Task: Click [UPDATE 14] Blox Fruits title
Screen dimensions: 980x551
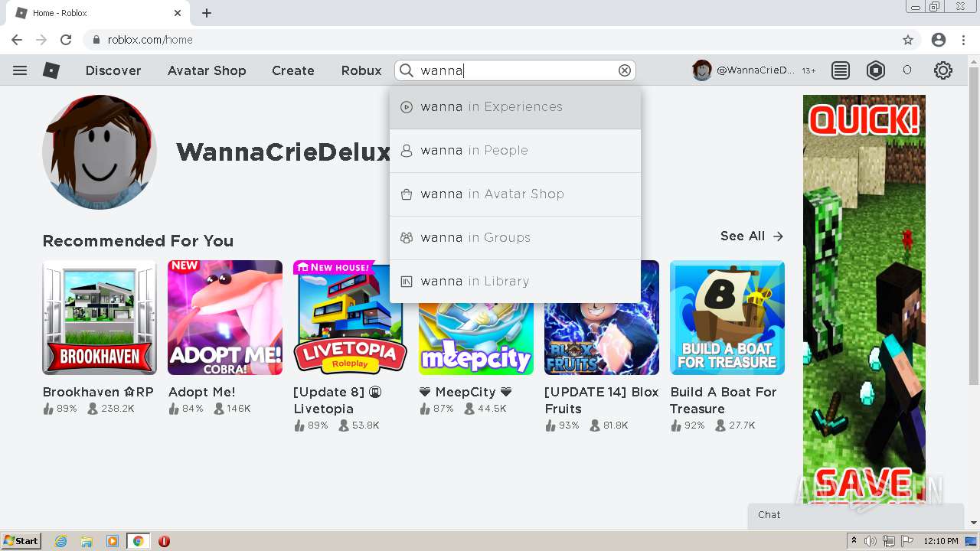Action: click(x=602, y=400)
